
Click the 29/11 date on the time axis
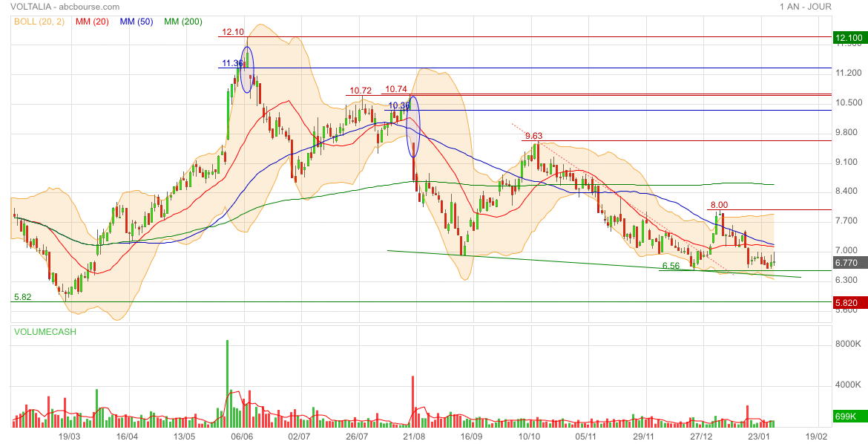pyautogui.click(x=645, y=437)
